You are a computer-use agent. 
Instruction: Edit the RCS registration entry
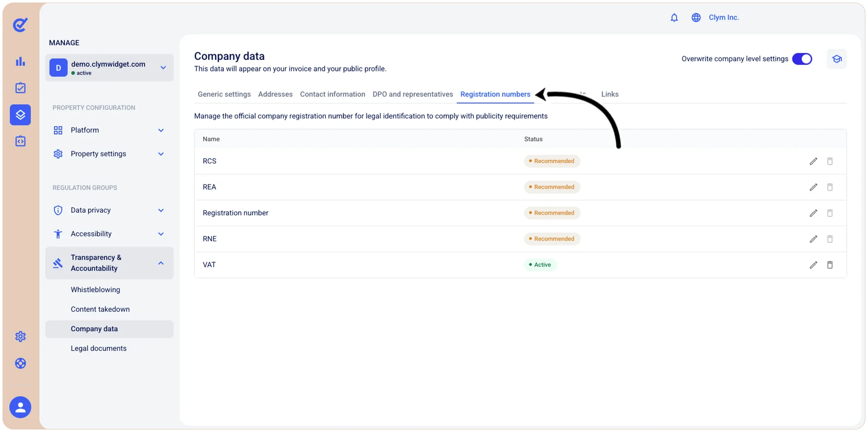click(813, 161)
